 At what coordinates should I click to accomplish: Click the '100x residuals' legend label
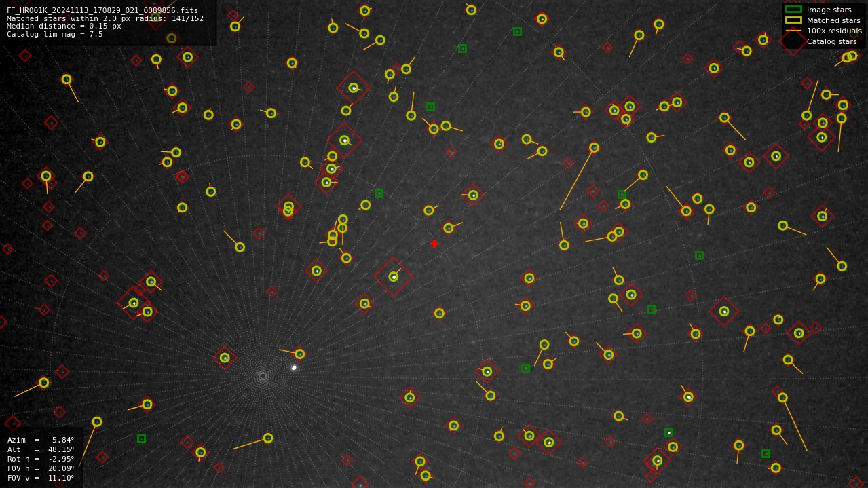click(x=834, y=31)
